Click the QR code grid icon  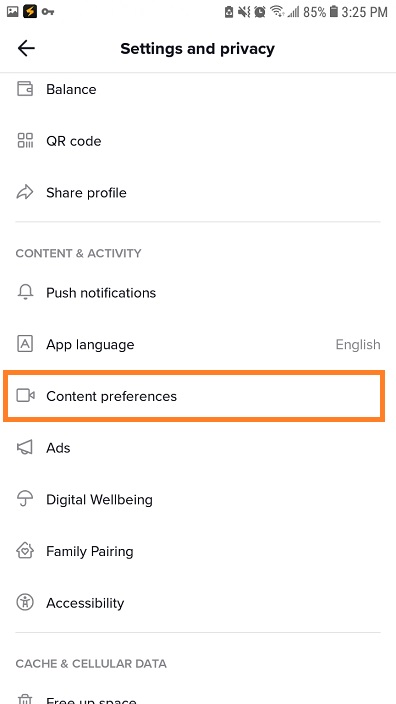(25, 141)
